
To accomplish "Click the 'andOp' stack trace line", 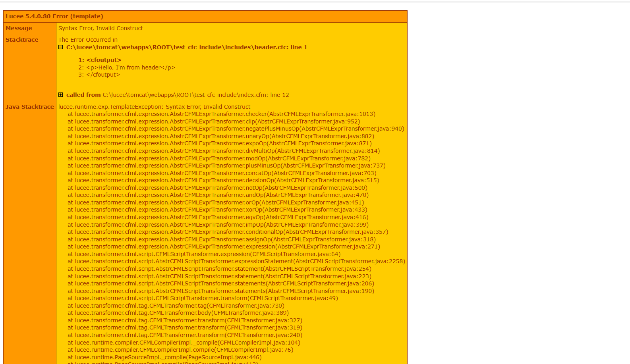I will pyautogui.click(x=218, y=195).
